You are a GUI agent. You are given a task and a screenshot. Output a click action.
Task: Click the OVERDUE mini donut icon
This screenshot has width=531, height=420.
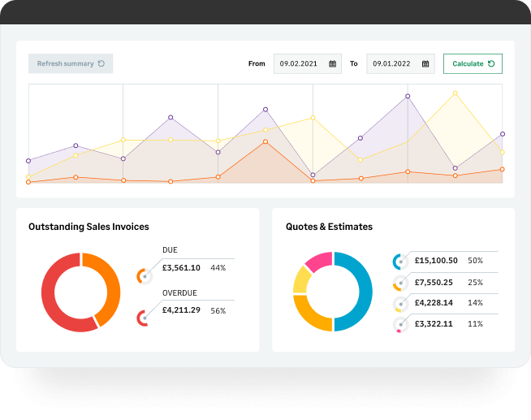coord(144,318)
